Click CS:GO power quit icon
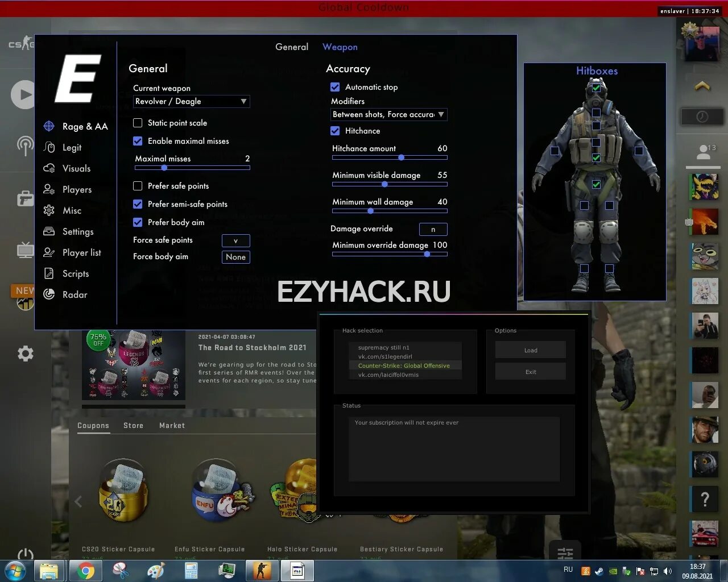The width and height of the screenshot is (728, 582). coord(25,555)
